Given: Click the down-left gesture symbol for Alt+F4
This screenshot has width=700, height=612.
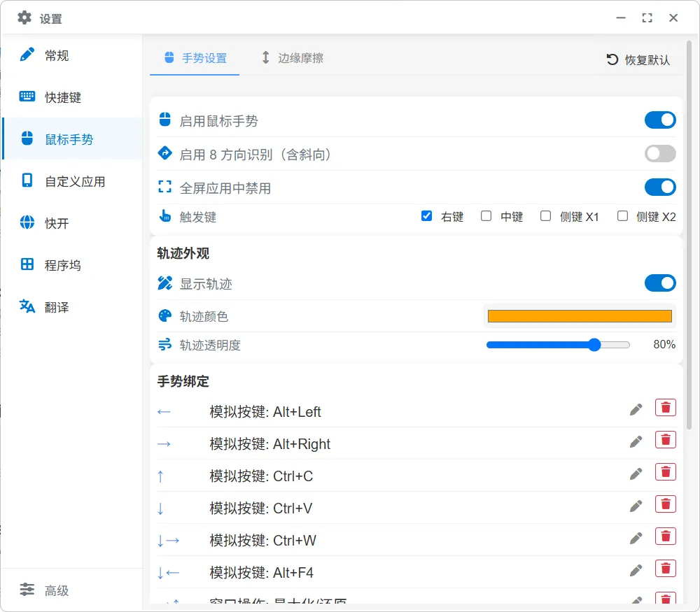Looking at the screenshot, I should point(168,573).
